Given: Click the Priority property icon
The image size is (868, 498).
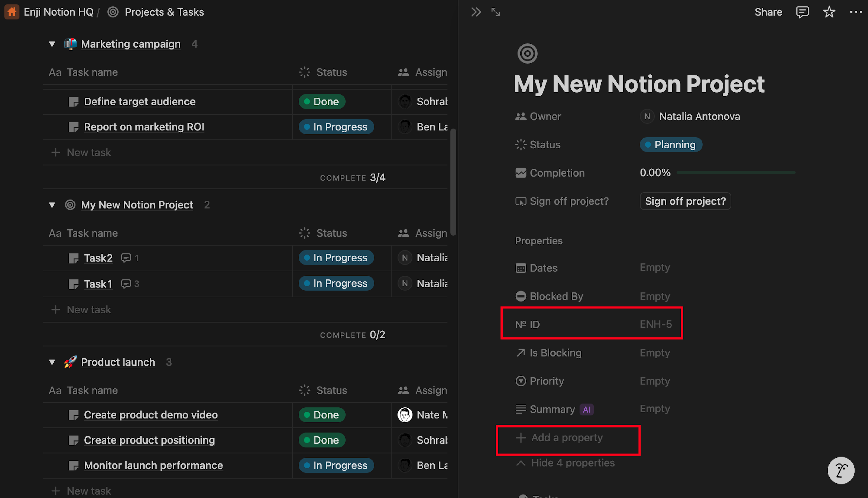Looking at the screenshot, I should click(520, 381).
